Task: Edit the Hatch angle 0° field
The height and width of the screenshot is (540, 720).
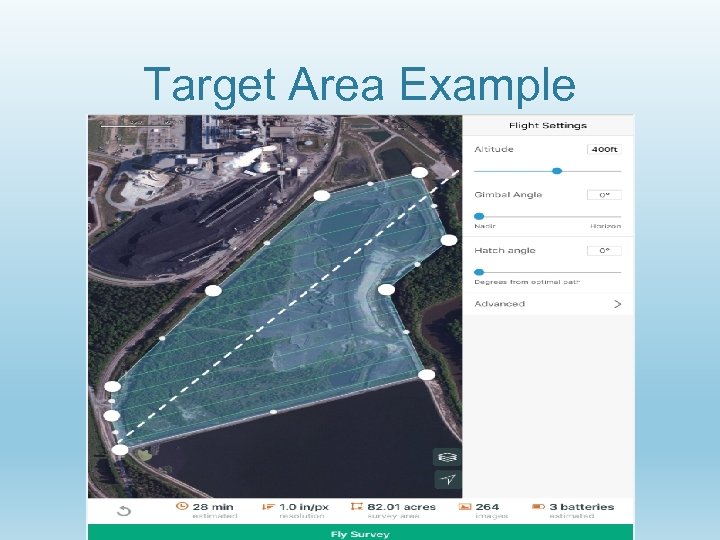Action: click(x=604, y=250)
